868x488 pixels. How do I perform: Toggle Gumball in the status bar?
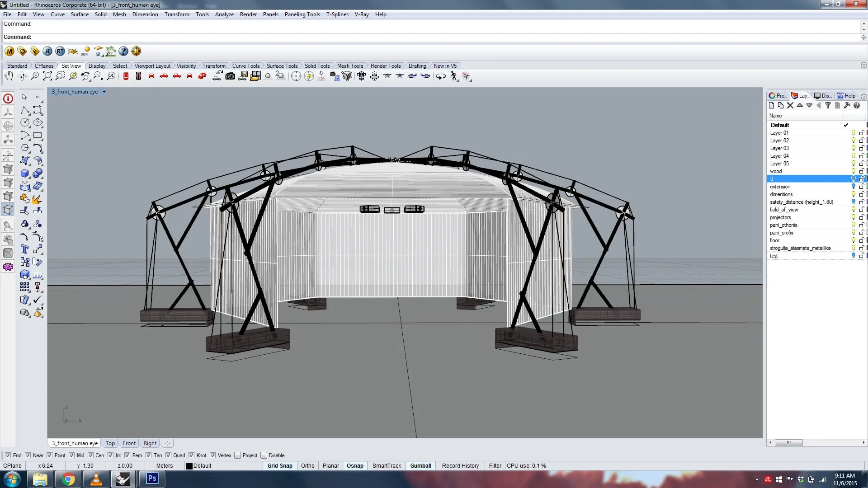click(x=421, y=466)
